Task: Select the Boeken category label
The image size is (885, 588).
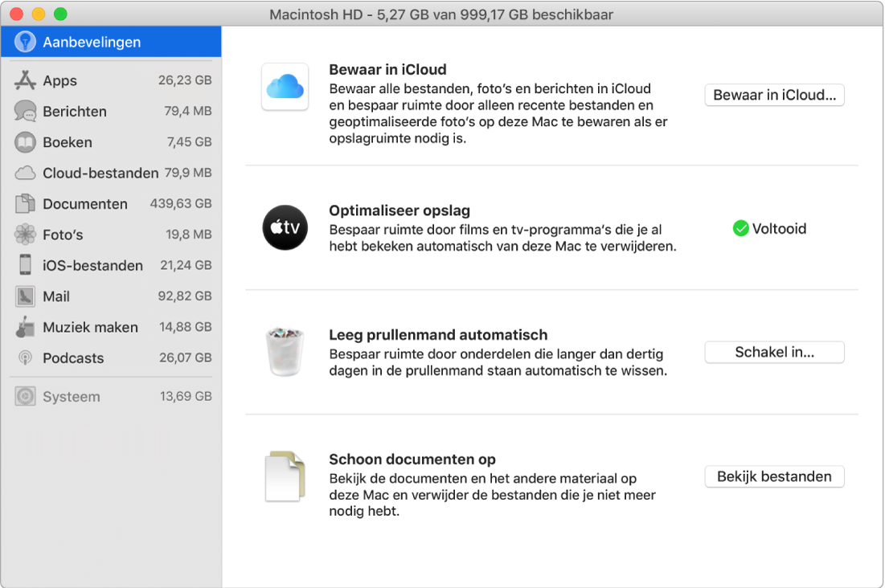Action: 68,142
